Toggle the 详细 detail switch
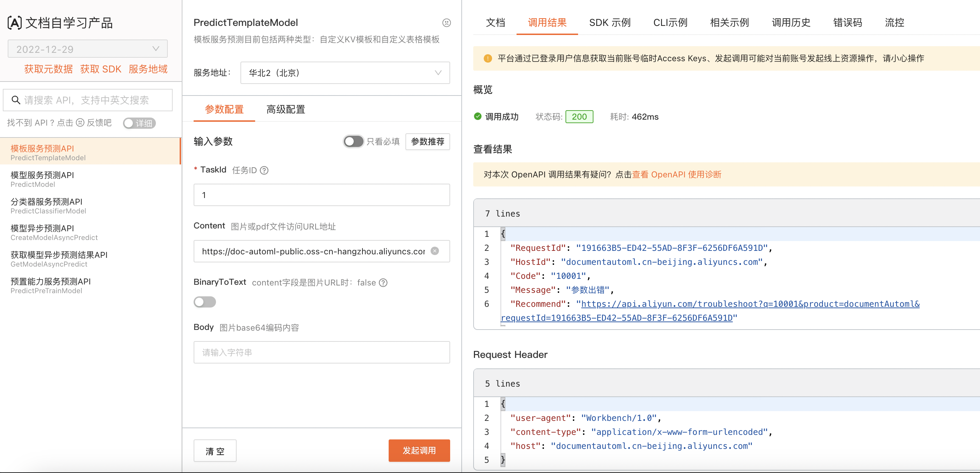The width and height of the screenshot is (980, 473). tap(139, 123)
